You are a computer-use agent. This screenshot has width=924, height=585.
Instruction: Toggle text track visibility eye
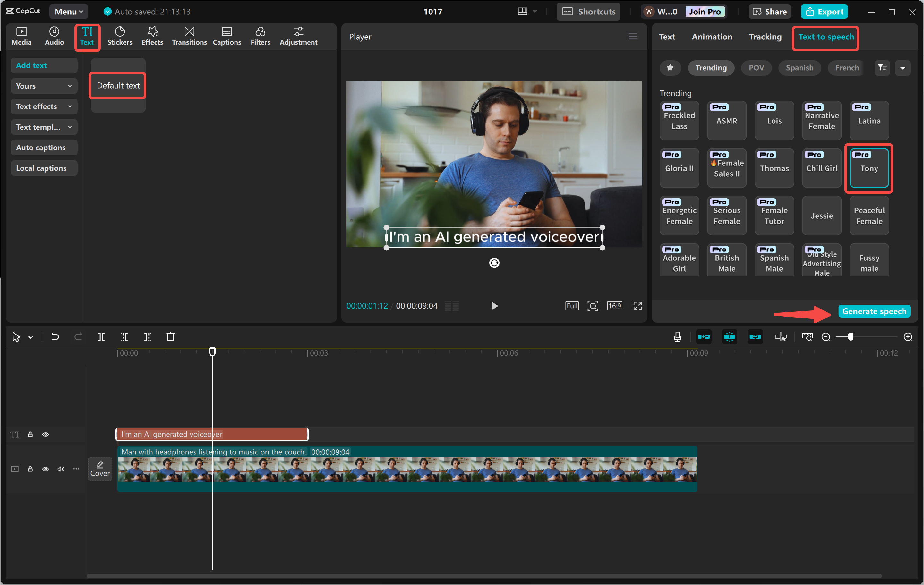(x=45, y=434)
